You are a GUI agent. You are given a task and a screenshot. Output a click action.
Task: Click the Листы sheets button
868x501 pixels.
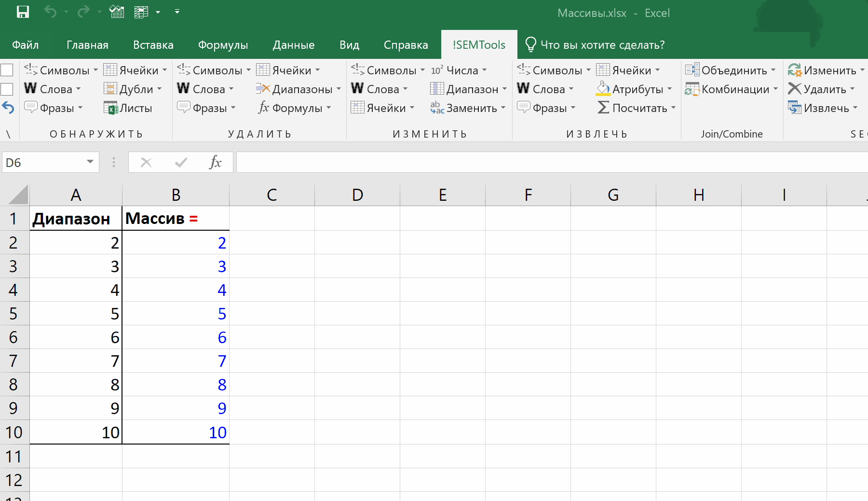coord(128,108)
